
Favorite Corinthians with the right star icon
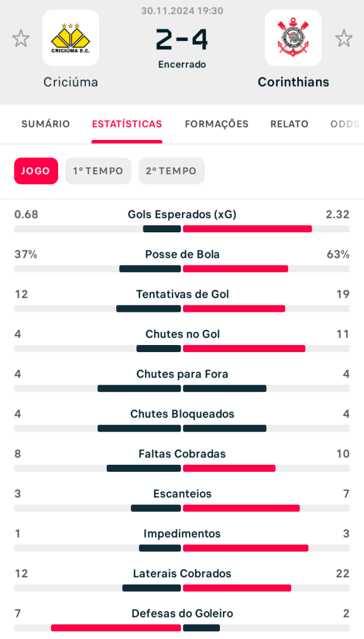pos(344,39)
